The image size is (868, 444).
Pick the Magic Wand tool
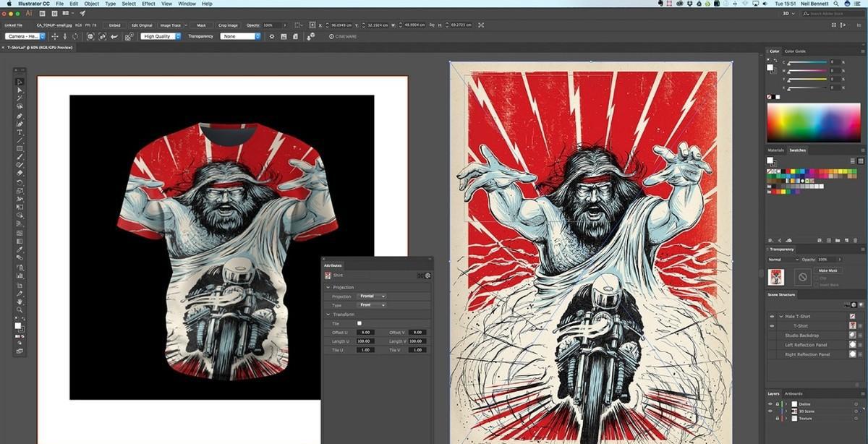point(20,98)
